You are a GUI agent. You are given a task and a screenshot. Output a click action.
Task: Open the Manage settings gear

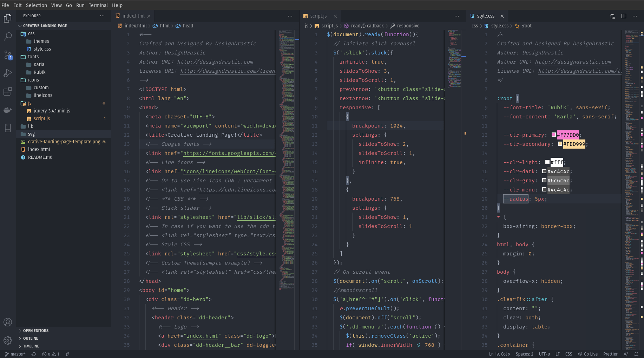pos(8,340)
